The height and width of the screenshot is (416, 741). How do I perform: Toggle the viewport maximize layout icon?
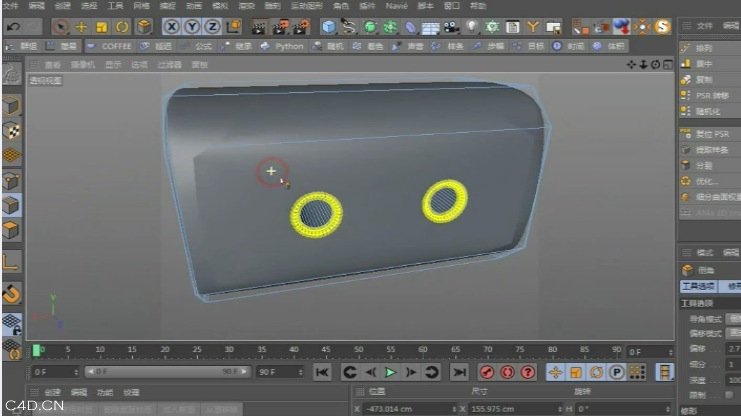(667, 65)
